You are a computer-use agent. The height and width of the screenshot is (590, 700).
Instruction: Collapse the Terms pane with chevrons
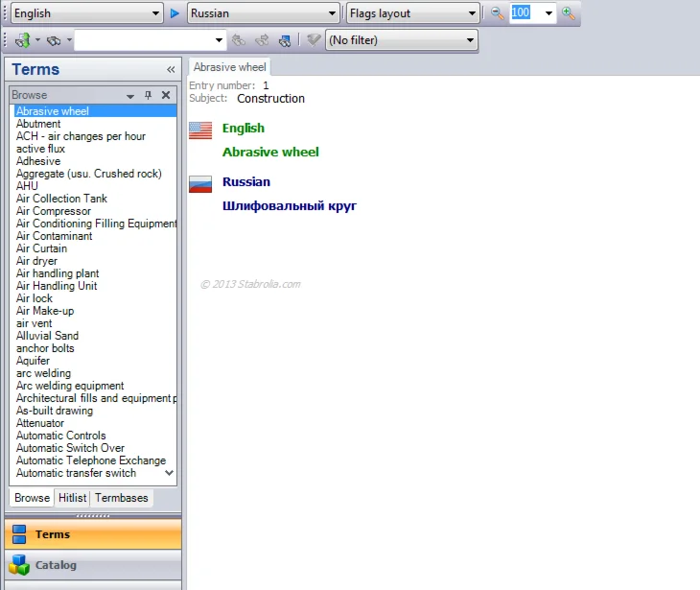pyautogui.click(x=171, y=70)
